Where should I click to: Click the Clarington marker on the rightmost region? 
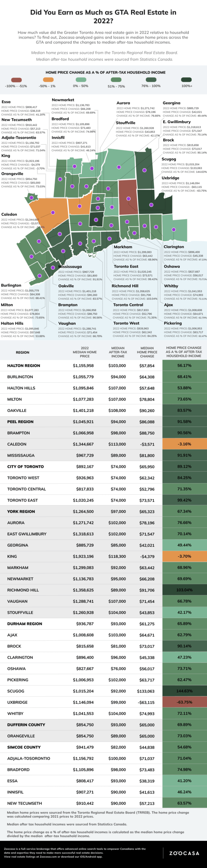(x=174, y=230)
